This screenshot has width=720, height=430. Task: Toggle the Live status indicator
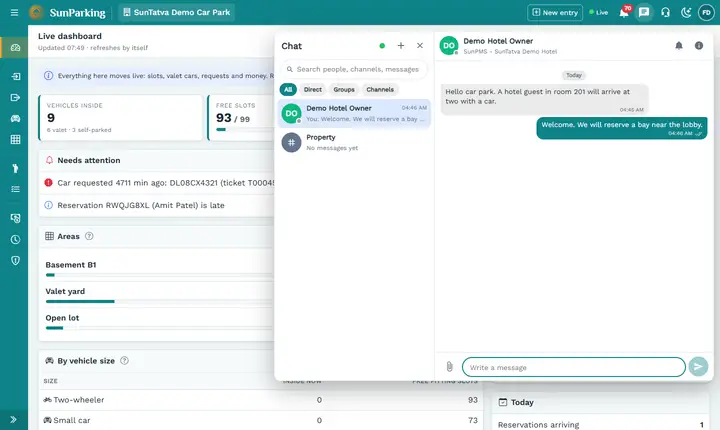598,12
